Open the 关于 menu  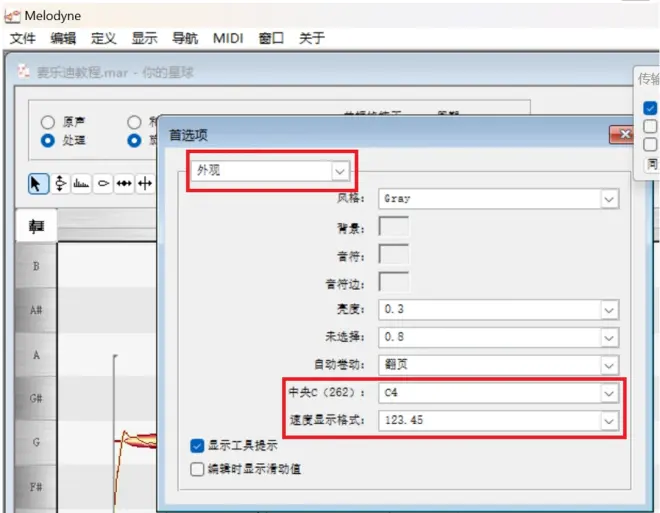tap(312, 38)
